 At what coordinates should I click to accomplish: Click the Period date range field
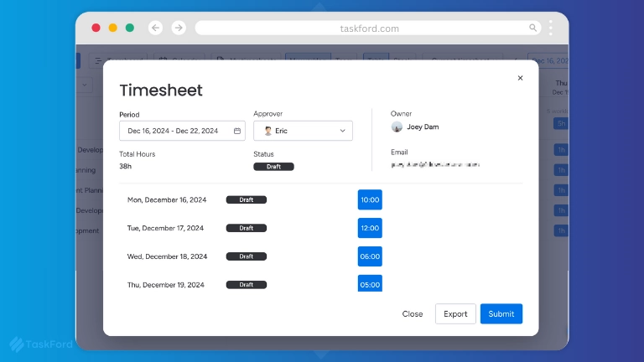tap(182, 131)
